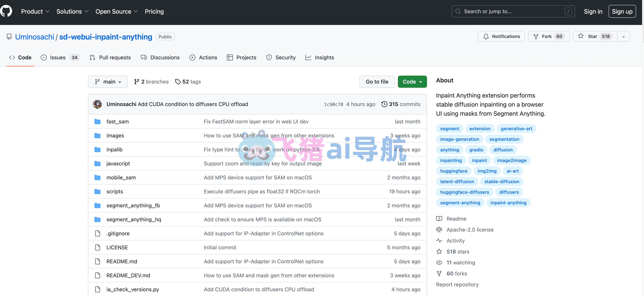
Task: Open the fast_sam folder icon
Action: pyautogui.click(x=97, y=122)
